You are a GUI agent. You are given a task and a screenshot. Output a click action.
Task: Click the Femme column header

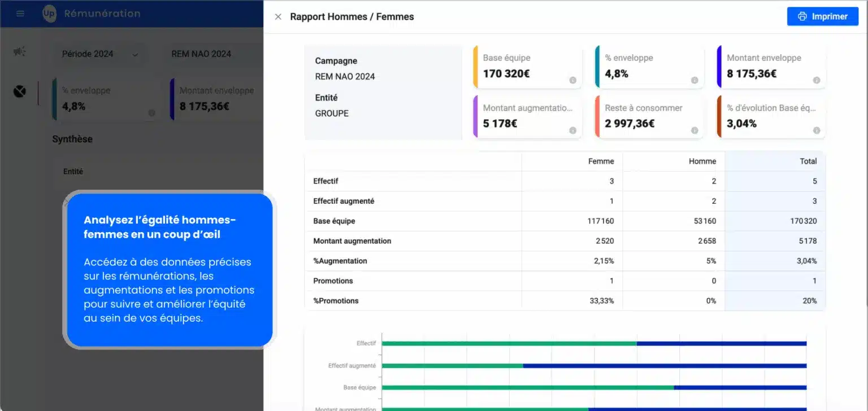[x=601, y=161]
